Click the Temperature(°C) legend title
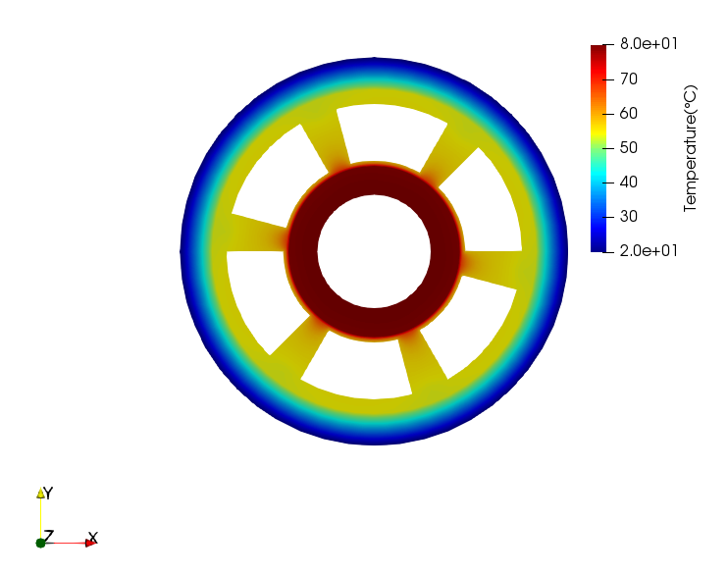Screen dimensions: 728x575 pos(691,148)
